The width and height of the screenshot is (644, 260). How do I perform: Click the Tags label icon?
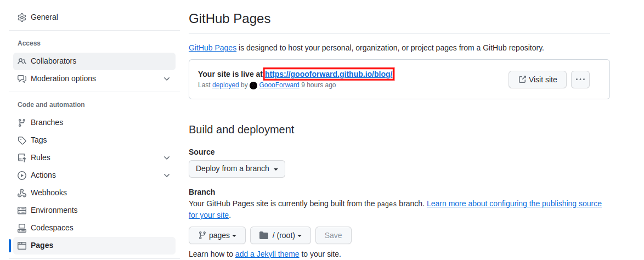pyautogui.click(x=22, y=140)
